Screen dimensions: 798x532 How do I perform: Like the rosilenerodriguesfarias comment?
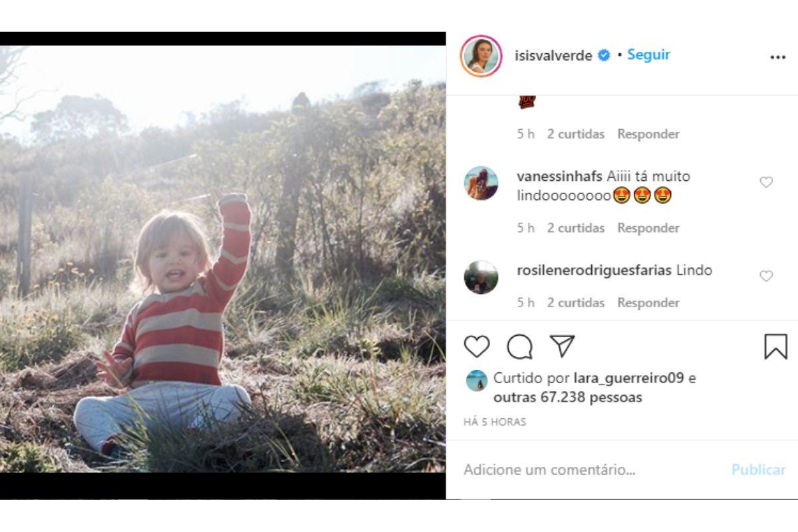tap(766, 276)
